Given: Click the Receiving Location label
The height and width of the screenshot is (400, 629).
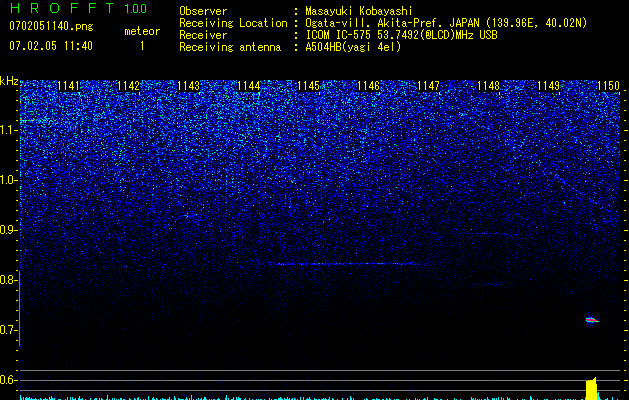Looking at the screenshot, I should pos(233,23).
